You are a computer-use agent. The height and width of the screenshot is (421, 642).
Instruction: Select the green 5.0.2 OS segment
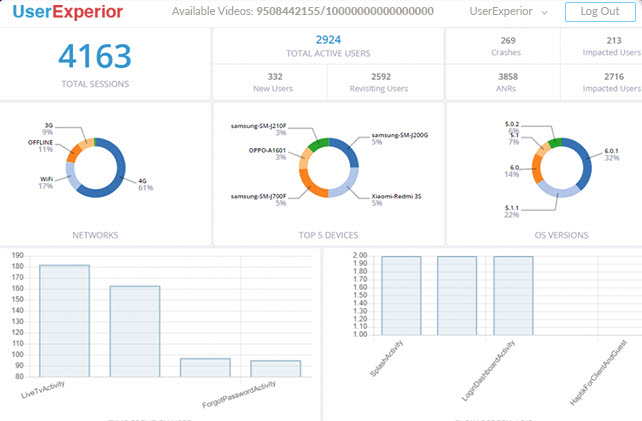pyautogui.click(x=556, y=142)
